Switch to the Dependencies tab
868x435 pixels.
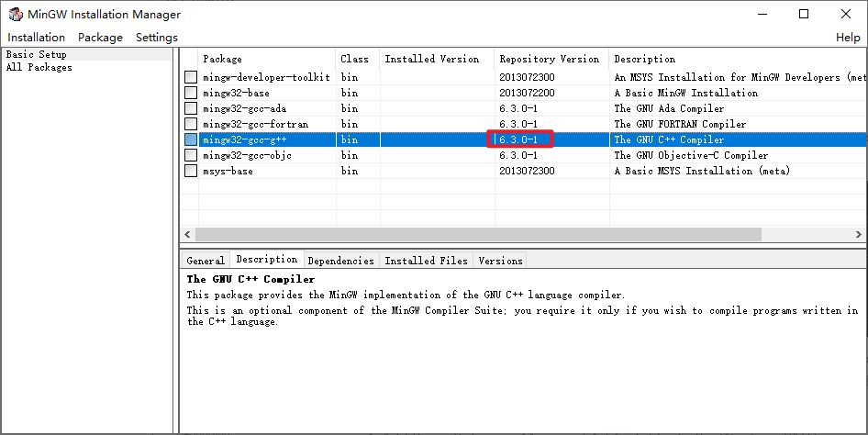(341, 260)
